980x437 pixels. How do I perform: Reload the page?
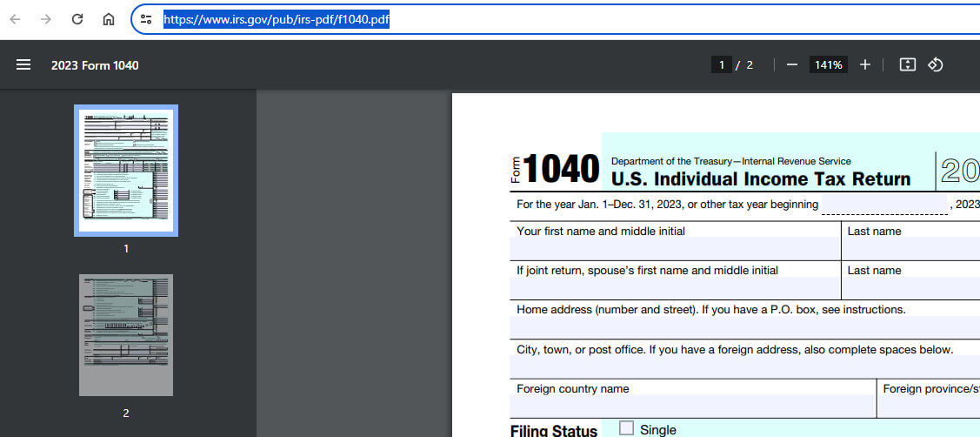77,19
